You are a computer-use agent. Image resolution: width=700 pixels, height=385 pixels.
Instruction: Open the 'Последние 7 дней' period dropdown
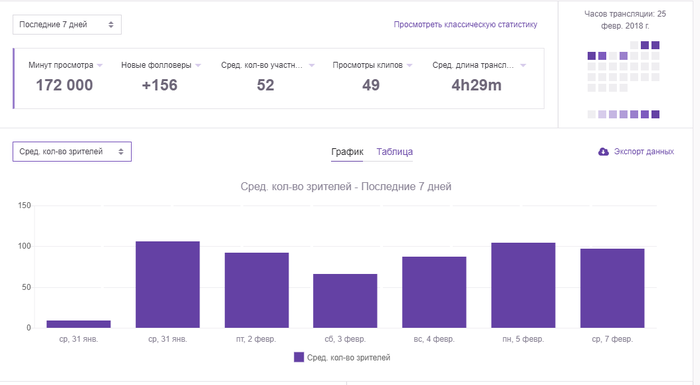point(67,25)
